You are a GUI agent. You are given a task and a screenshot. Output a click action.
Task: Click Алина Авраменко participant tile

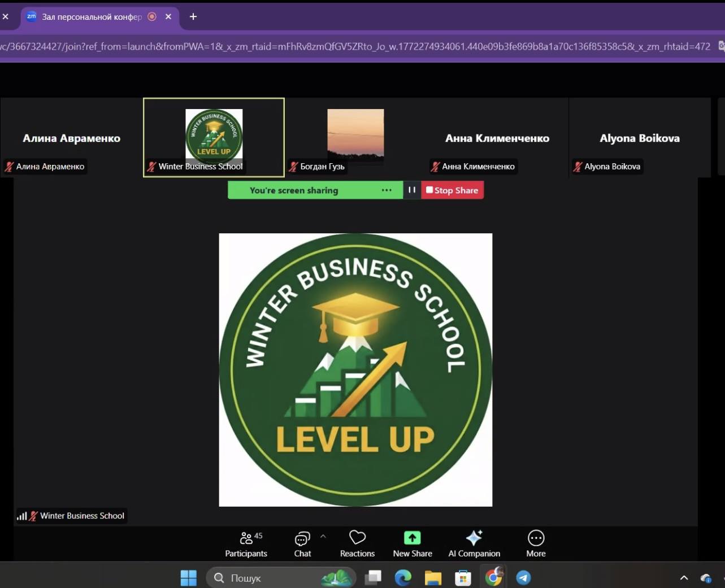(71, 138)
